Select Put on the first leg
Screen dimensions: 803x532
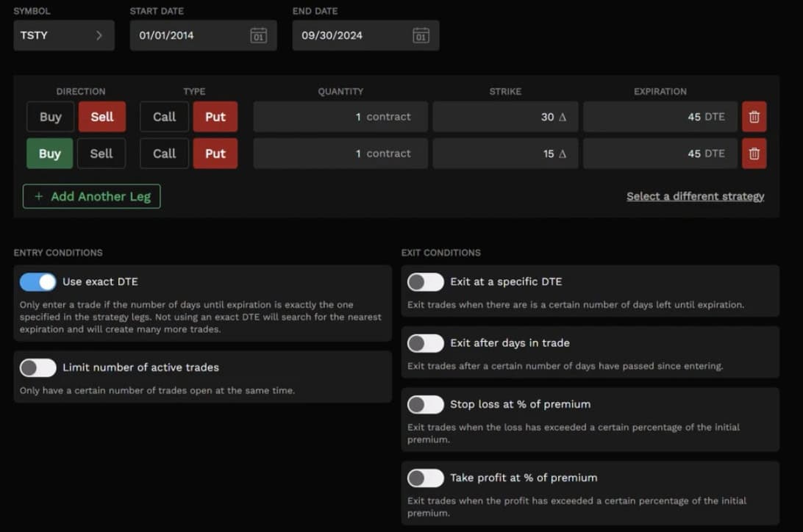(215, 116)
